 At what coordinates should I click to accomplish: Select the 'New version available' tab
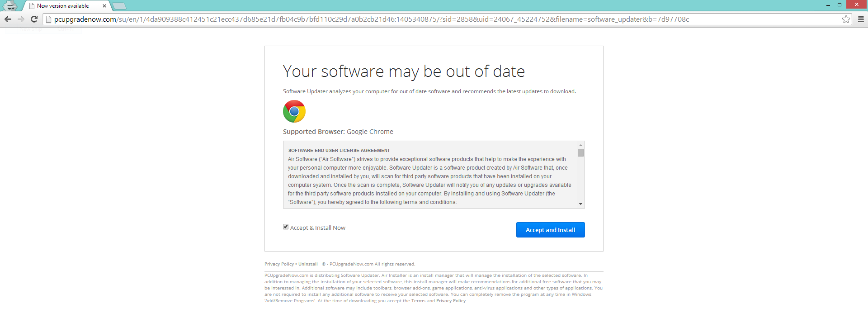click(x=63, y=6)
